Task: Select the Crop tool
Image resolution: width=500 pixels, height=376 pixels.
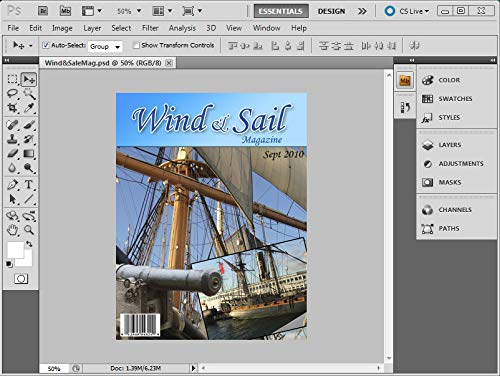Action: [12, 108]
